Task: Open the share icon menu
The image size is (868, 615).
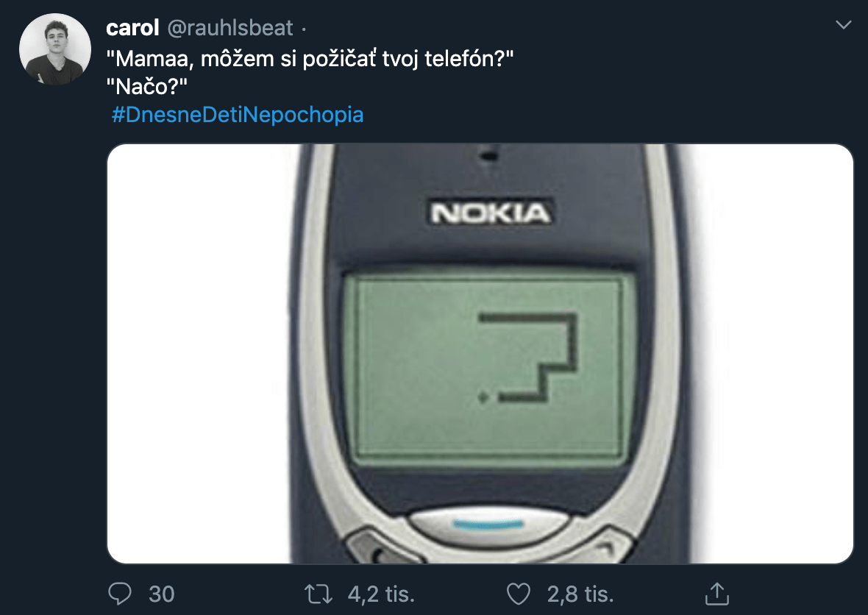Action: click(716, 592)
